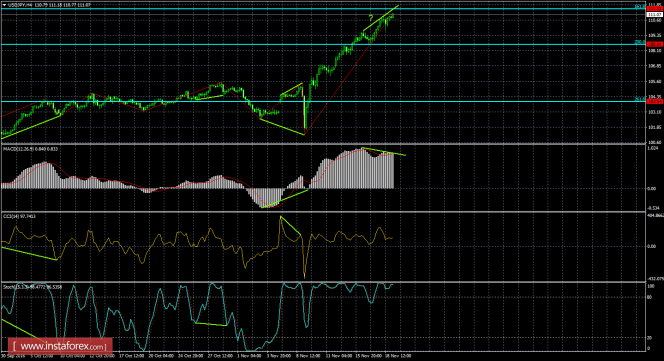Click the red price tag near 108.10
This screenshot has height=361, width=664.
[x=655, y=44]
